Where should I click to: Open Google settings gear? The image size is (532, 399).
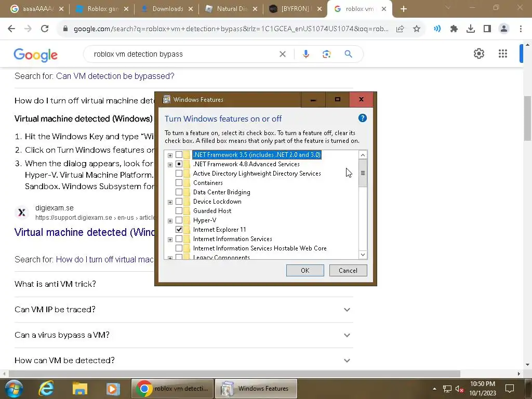pyautogui.click(x=478, y=54)
